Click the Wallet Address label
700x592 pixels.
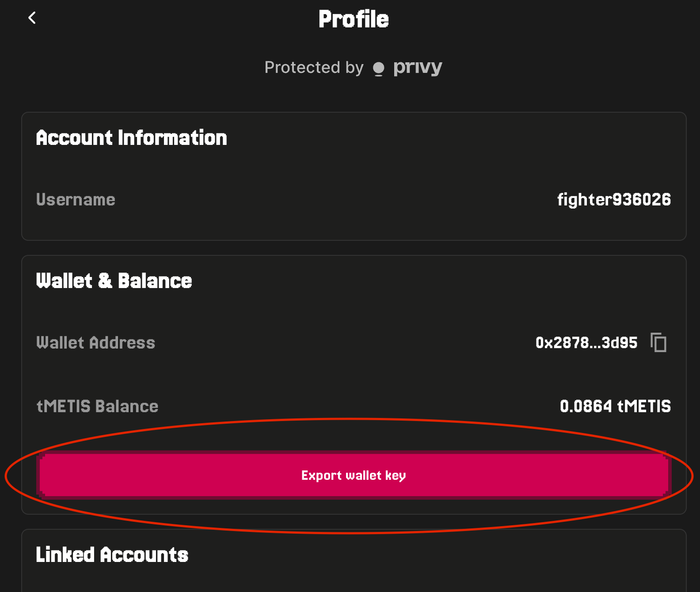click(x=95, y=343)
